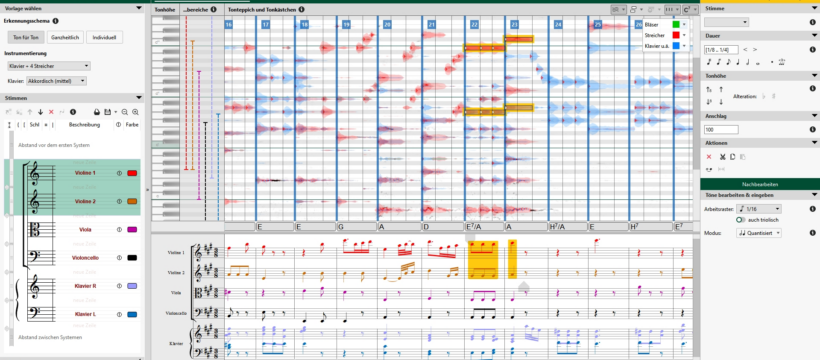Toggle the 'auch triolisch' switch

click(x=741, y=220)
